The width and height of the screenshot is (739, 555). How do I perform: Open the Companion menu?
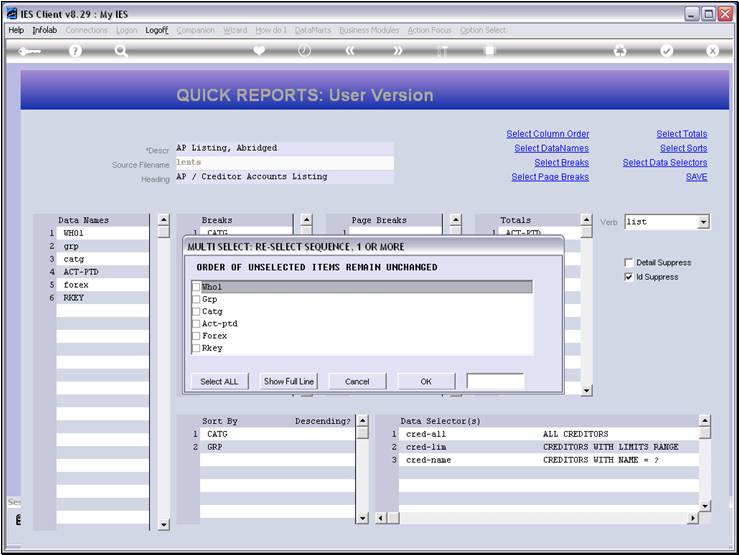click(x=196, y=30)
